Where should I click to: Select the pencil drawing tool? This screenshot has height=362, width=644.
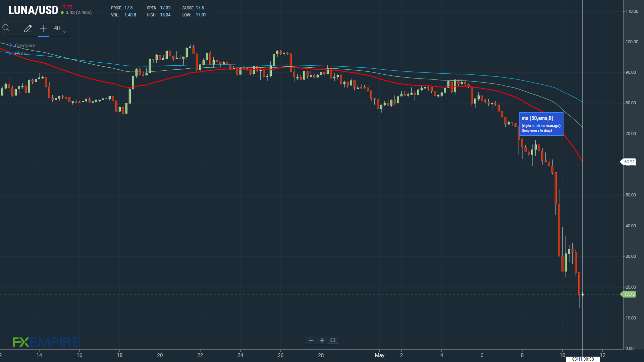[28, 28]
